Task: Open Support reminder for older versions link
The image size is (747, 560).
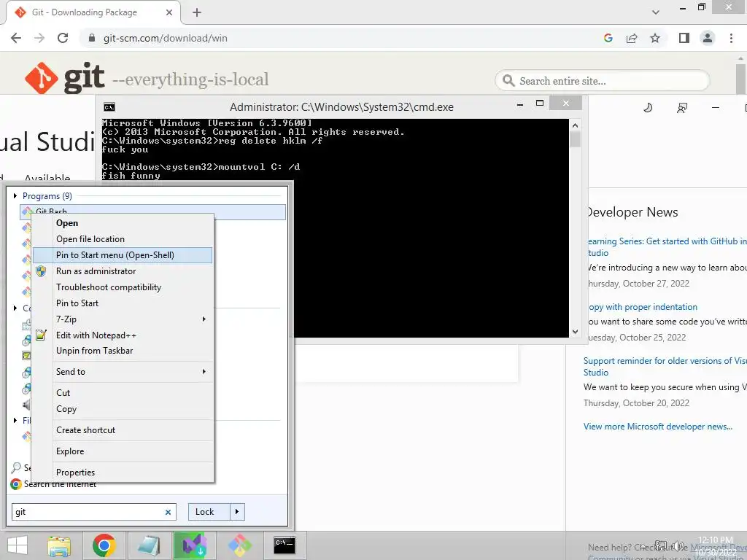Action: coord(665,367)
